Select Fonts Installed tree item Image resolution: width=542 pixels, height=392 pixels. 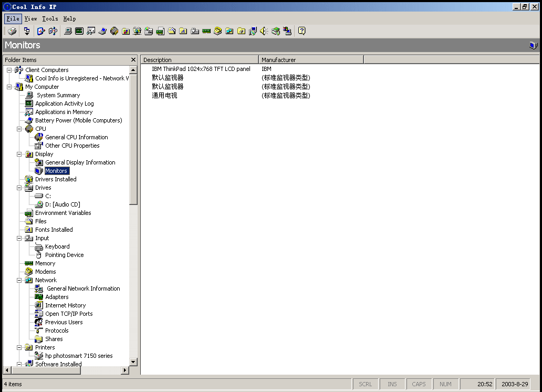[54, 230]
